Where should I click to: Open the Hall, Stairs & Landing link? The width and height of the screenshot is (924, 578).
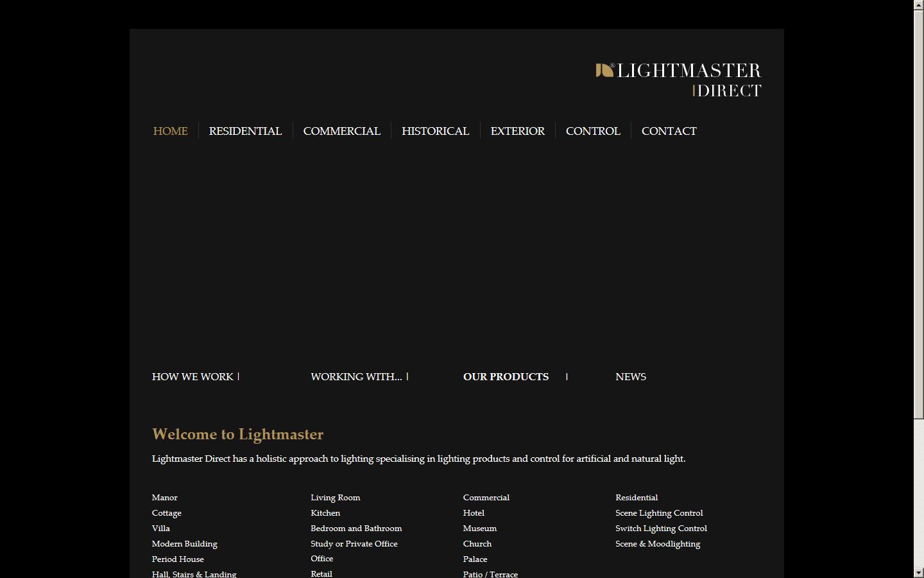point(194,574)
